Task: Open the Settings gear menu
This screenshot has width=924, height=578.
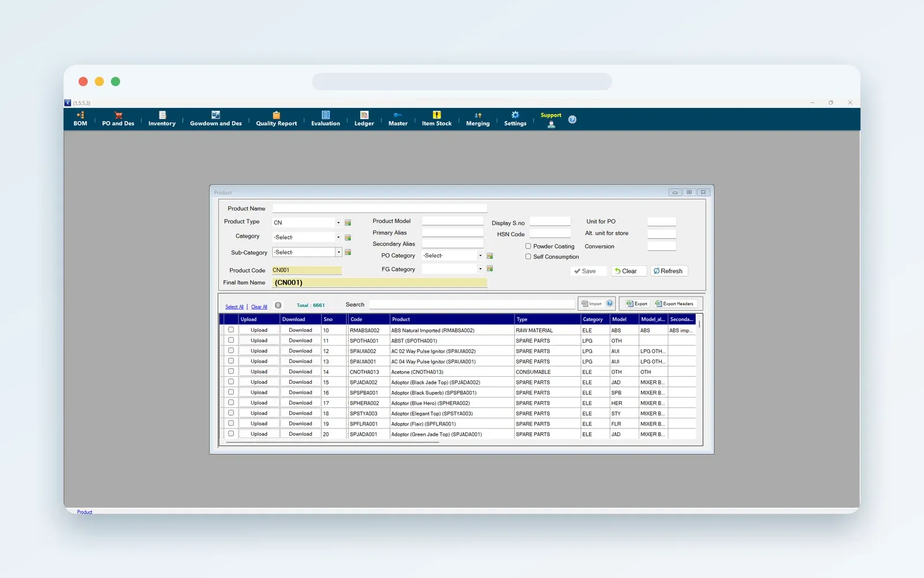Action: pyautogui.click(x=515, y=119)
